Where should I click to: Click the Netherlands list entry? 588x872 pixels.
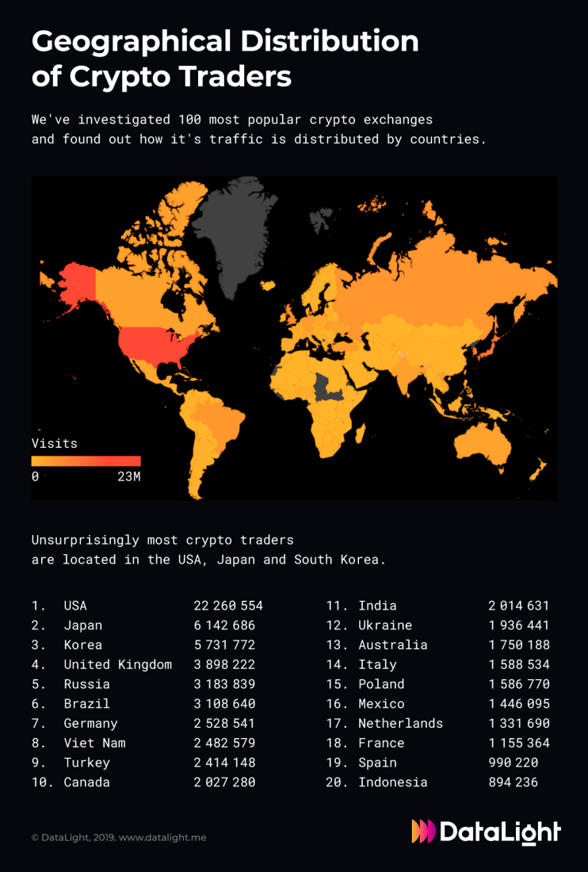pos(400,723)
